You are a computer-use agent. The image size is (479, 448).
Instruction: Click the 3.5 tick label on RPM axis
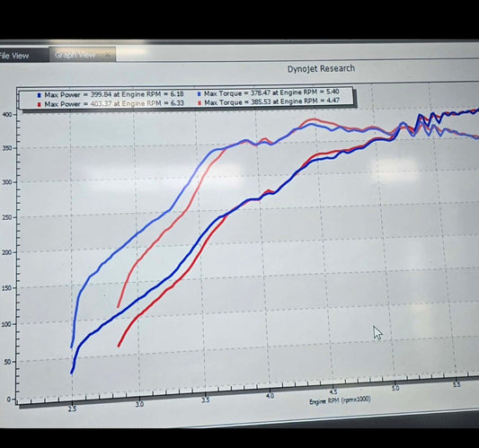[x=206, y=400]
